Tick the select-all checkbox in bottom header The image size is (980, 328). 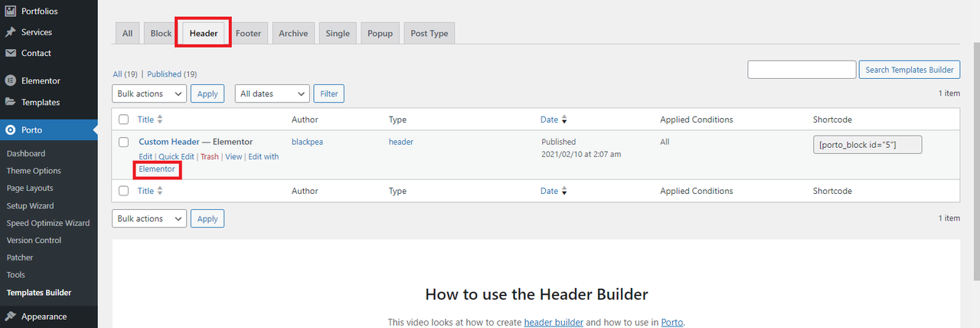123,191
